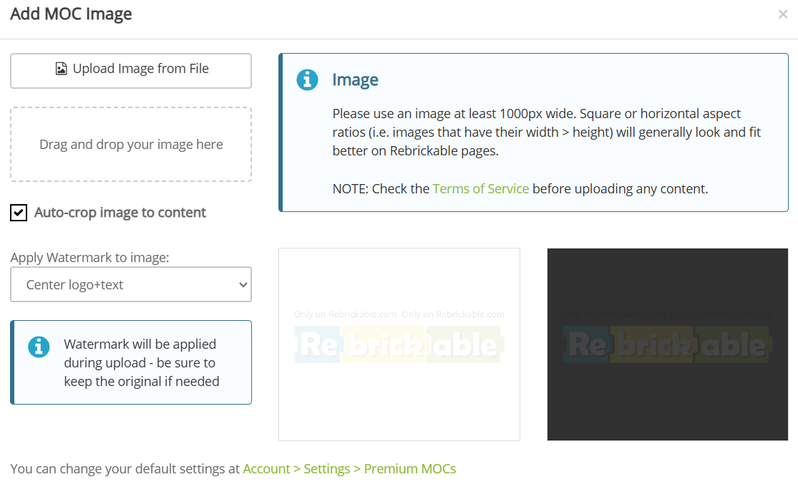Click the 'Add MOC Image' dialog title

[71, 15]
